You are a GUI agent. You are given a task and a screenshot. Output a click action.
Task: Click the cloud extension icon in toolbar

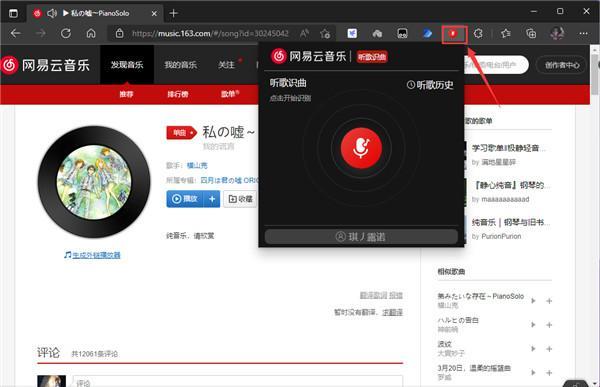377,34
